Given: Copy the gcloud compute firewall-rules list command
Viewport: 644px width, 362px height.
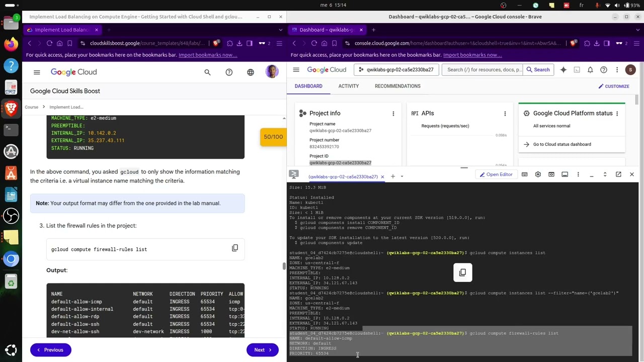Looking at the screenshot, I should point(235,248).
